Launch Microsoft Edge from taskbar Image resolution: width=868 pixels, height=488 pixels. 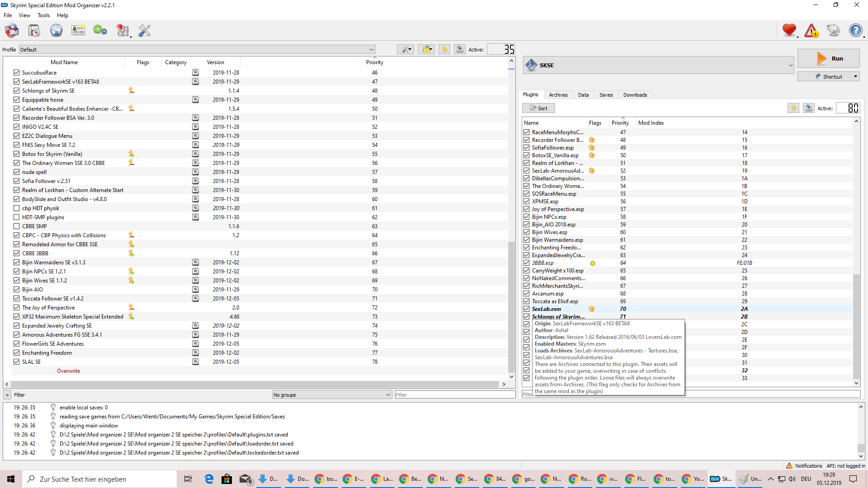click(x=209, y=479)
